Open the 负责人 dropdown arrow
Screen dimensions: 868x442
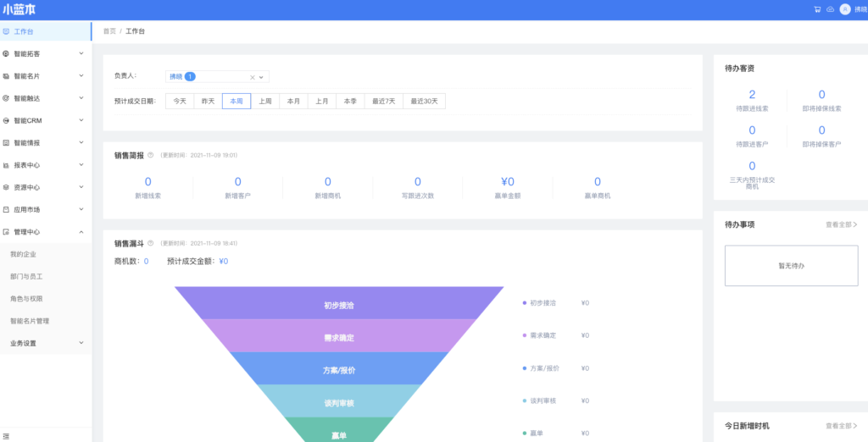[261, 77]
